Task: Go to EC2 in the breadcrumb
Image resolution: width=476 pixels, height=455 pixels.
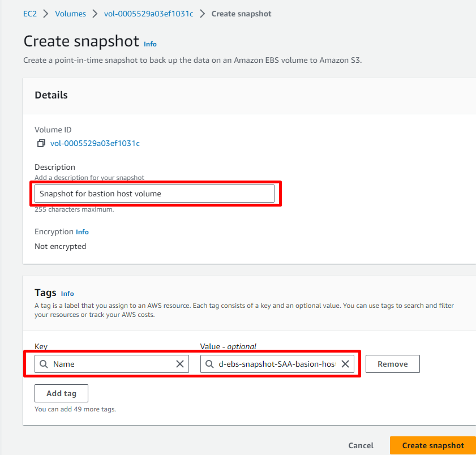Action: pos(29,14)
